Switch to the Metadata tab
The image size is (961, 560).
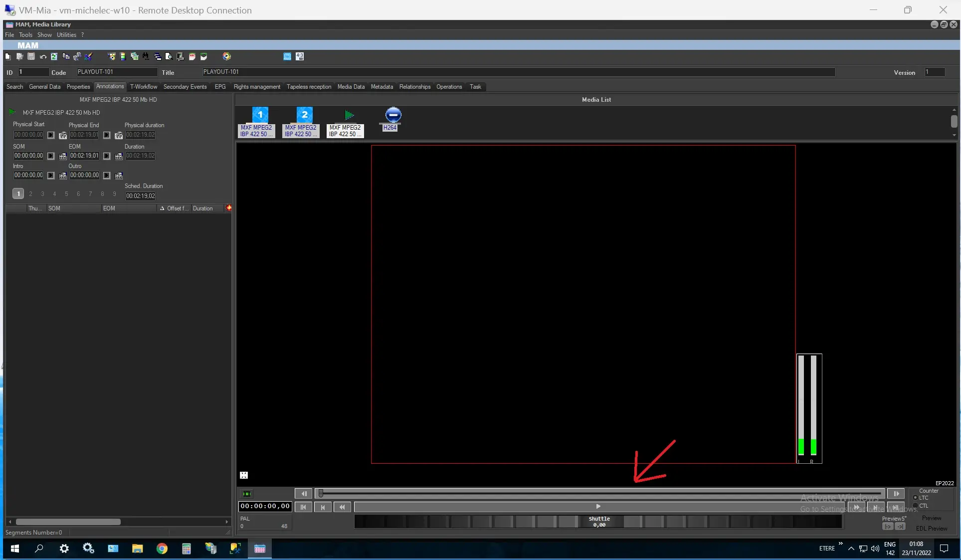[x=382, y=87]
